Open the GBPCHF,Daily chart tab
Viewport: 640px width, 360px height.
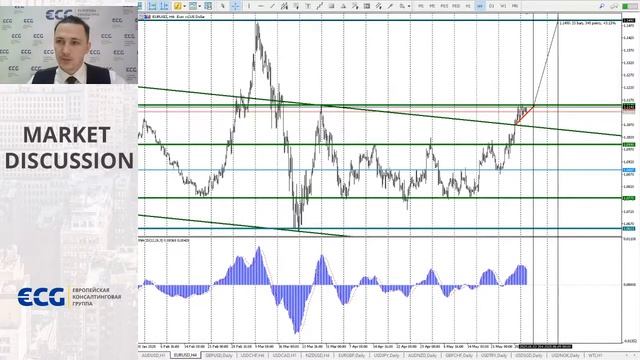pos(459,356)
